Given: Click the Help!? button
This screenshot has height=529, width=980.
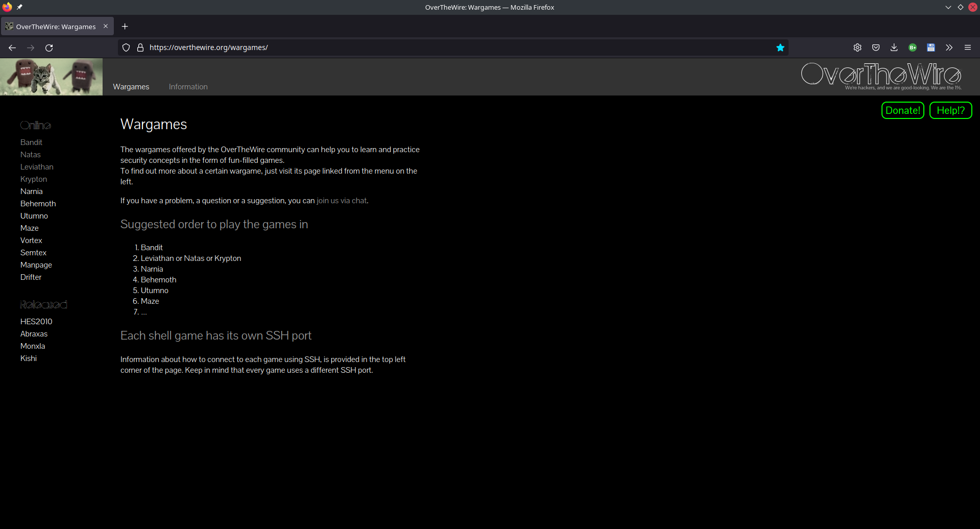Looking at the screenshot, I should pyautogui.click(x=950, y=110).
